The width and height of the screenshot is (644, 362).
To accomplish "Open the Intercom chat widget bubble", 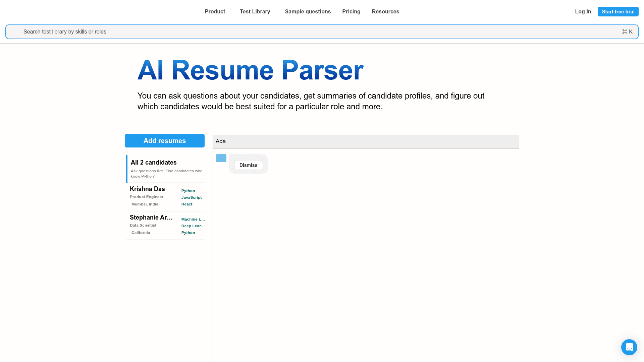I will (629, 347).
